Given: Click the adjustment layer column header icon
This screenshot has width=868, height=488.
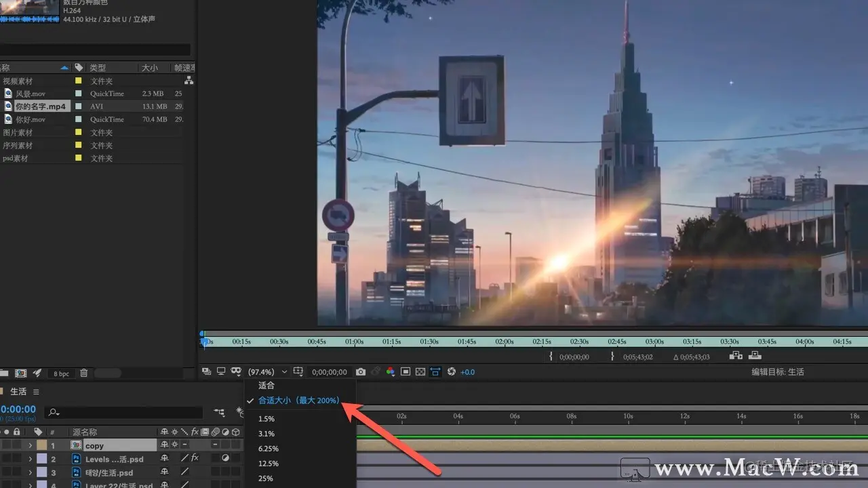Looking at the screenshot, I should 225,432.
